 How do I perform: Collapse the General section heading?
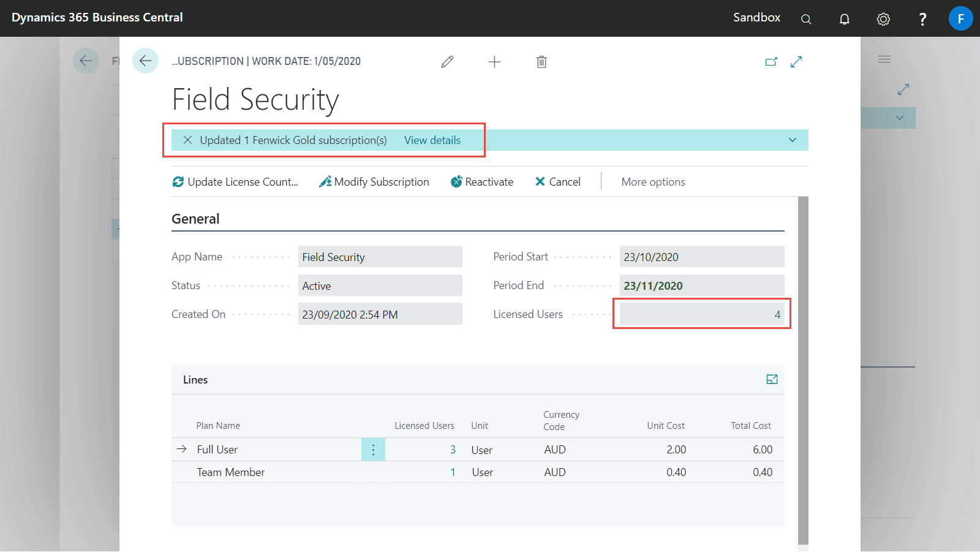pos(195,219)
